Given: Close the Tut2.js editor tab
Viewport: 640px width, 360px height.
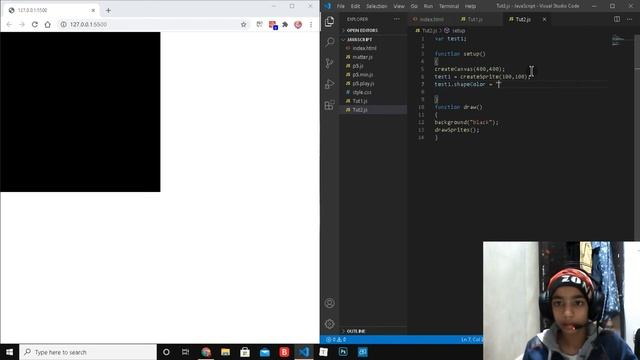Looking at the screenshot, I should [x=544, y=19].
